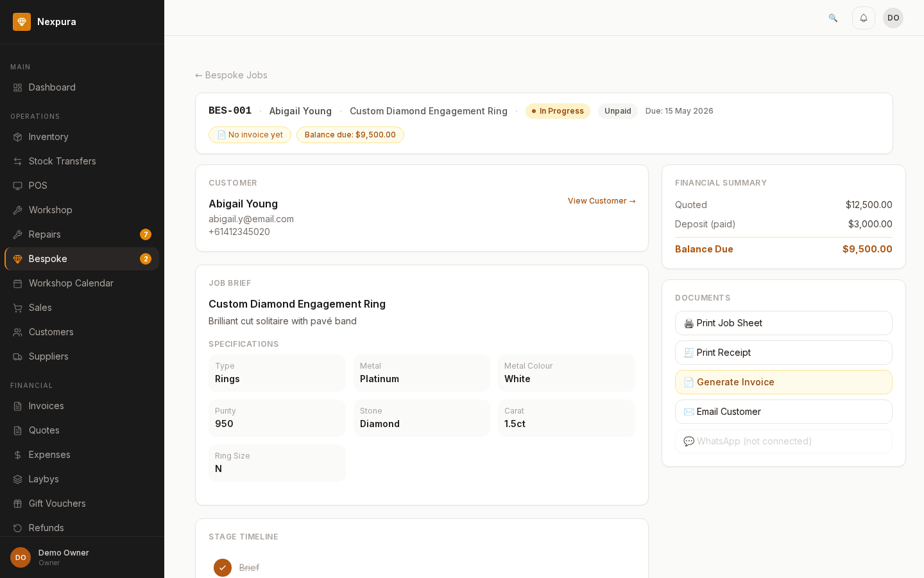Open the notifications bell
This screenshot has width=924, height=578.
point(864,18)
